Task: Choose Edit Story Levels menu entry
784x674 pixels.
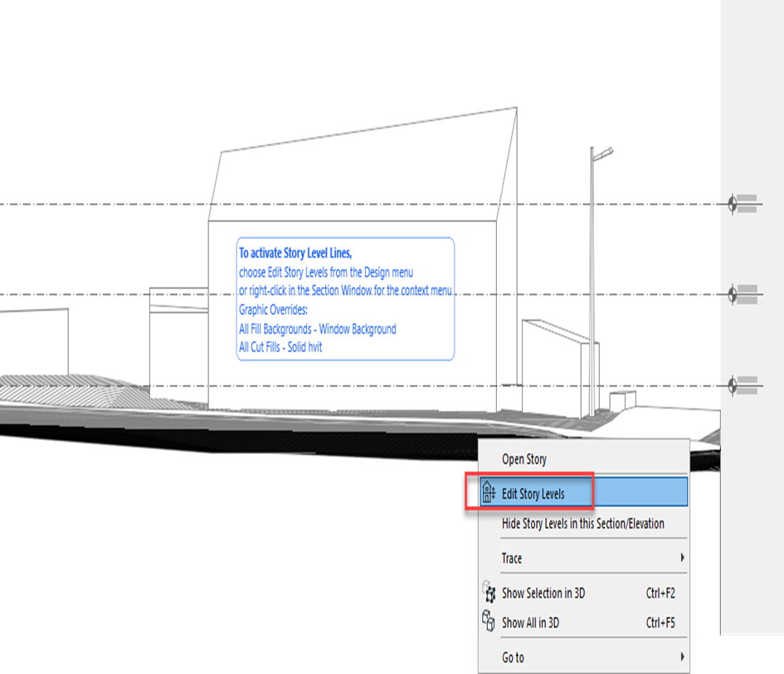Action: point(583,493)
